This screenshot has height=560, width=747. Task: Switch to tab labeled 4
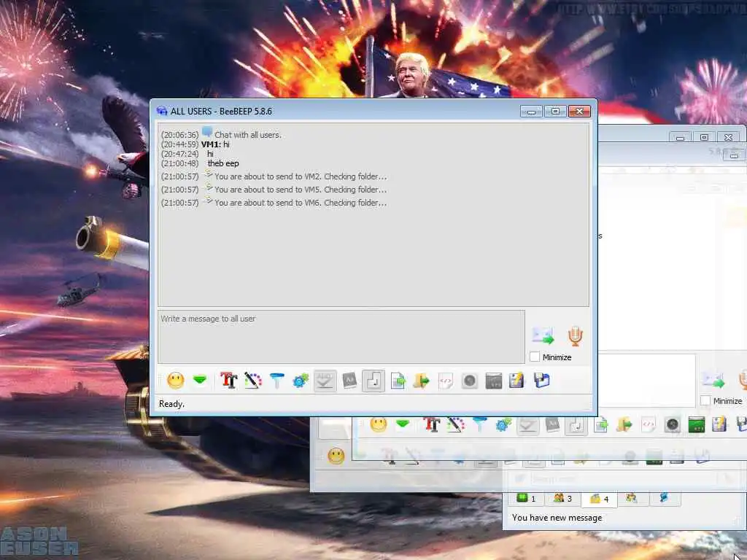(x=600, y=499)
